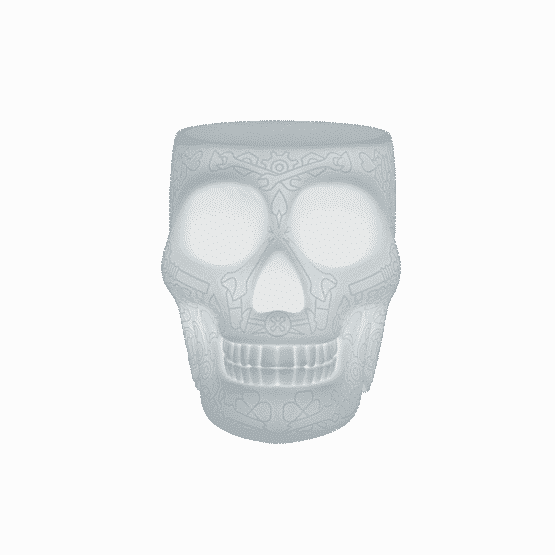The image size is (555, 555).
Task: Select the left clover engraving on the chin
Action: (x=253, y=408)
